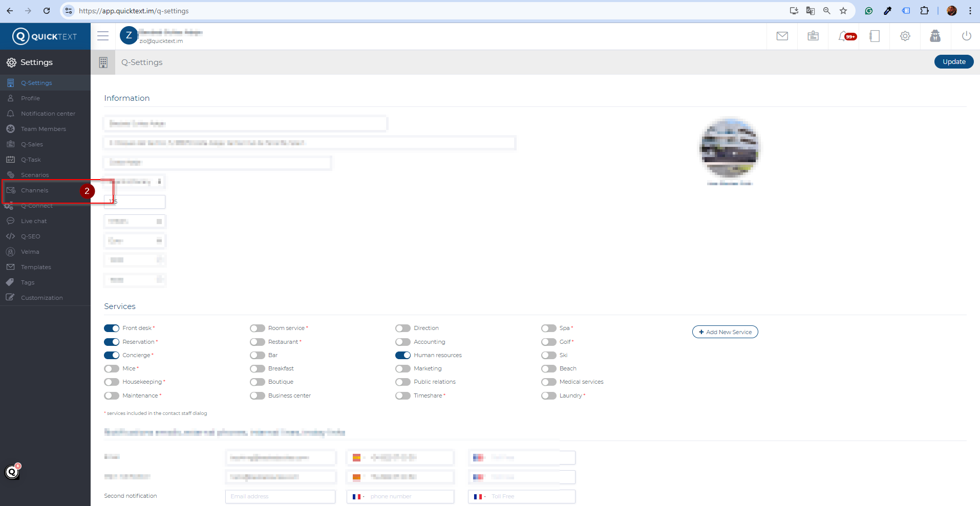Click the Second notification email address field
The image size is (980, 506).
[x=280, y=497]
